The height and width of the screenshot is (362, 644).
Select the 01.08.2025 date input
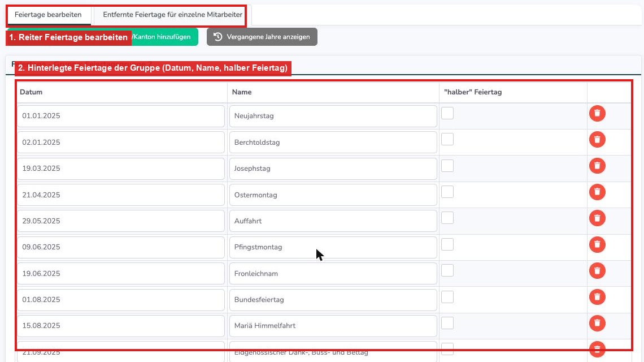[x=121, y=300]
